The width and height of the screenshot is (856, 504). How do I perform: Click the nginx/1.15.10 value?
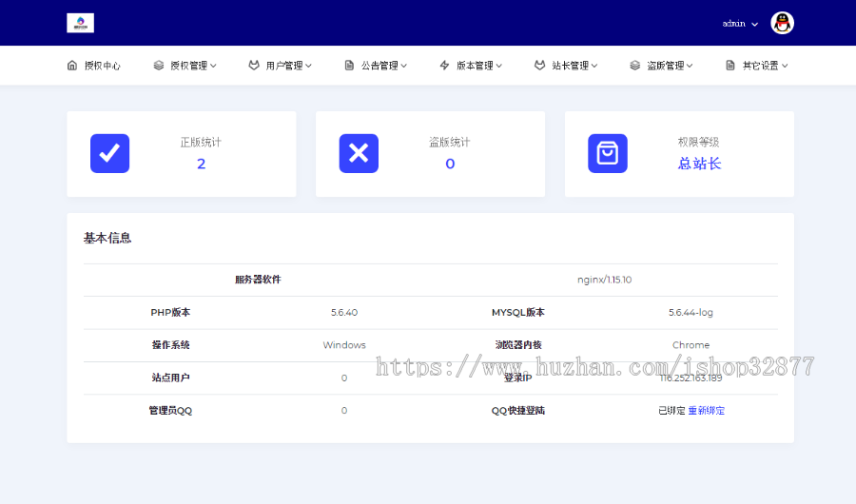[604, 280]
